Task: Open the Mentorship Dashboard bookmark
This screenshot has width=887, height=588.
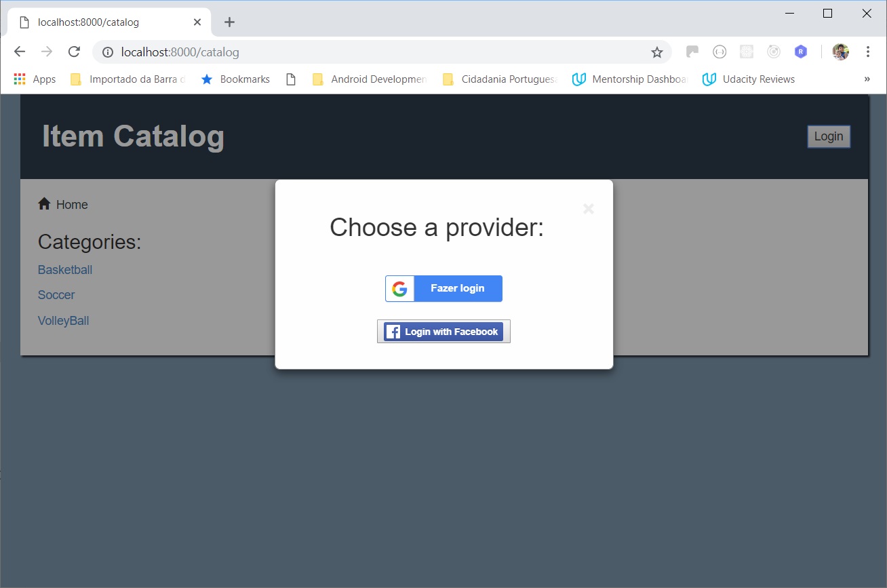Action: pos(630,79)
